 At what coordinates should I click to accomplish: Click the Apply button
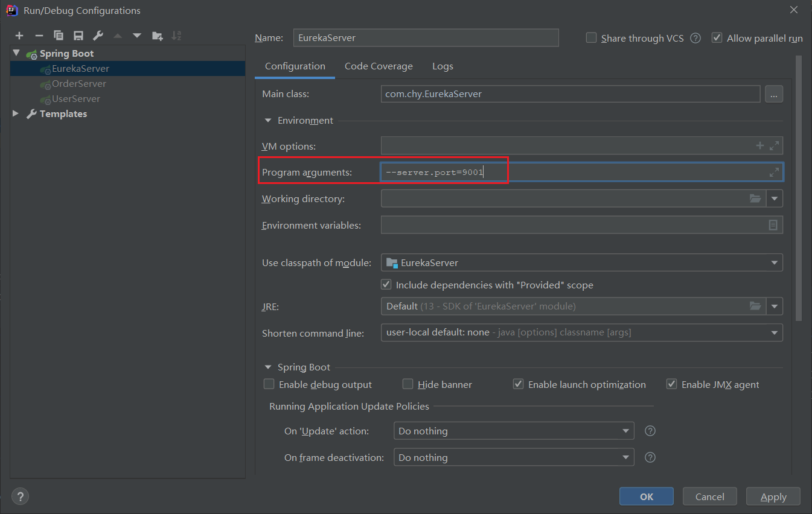coord(773,497)
